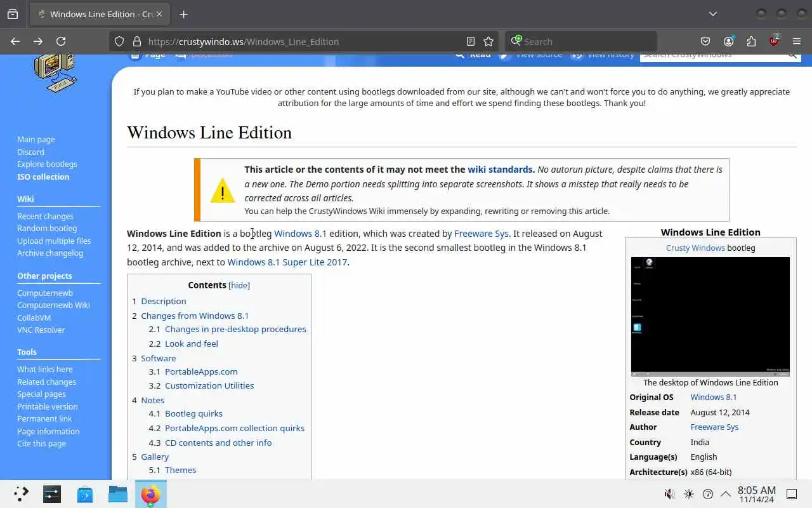Image resolution: width=812 pixels, height=508 pixels.
Task: Open Page information
Action: coord(48,432)
